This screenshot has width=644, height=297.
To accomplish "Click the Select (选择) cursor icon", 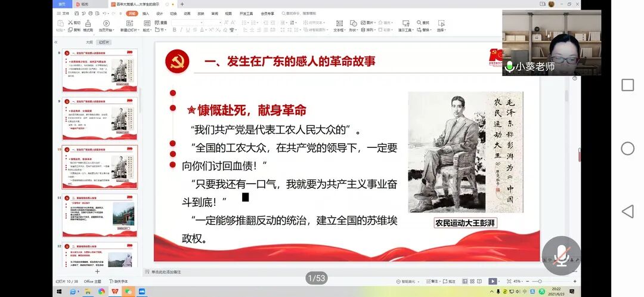I will coord(441,23).
